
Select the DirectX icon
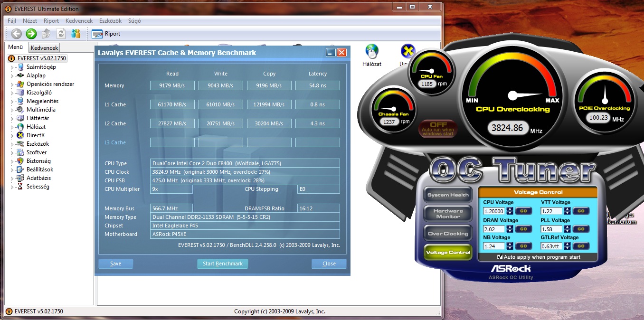pyautogui.click(x=20, y=135)
